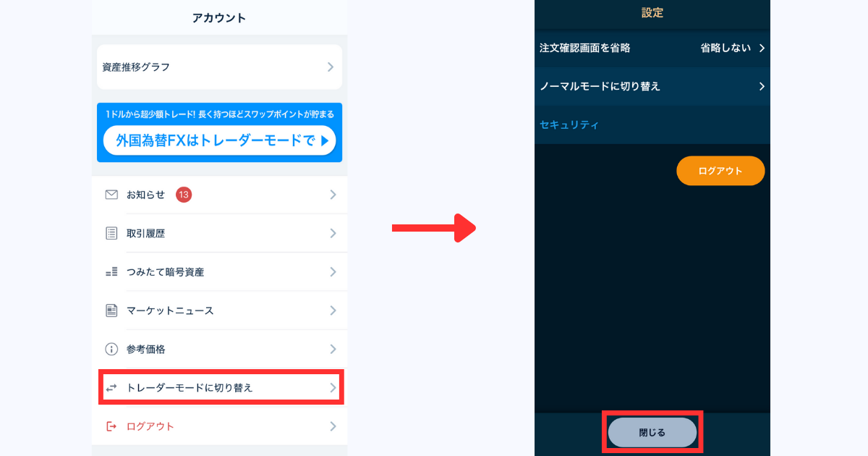Click the 閉じる button
This screenshot has height=456, width=868.
point(652,432)
